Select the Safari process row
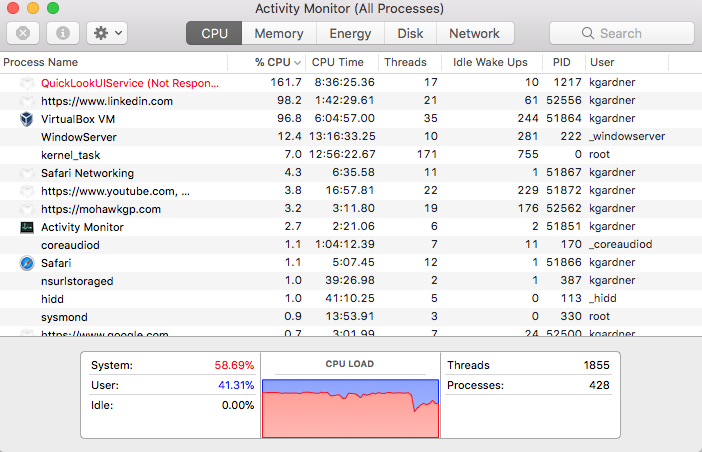This screenshot has height=452, width=702. [351, 263]
